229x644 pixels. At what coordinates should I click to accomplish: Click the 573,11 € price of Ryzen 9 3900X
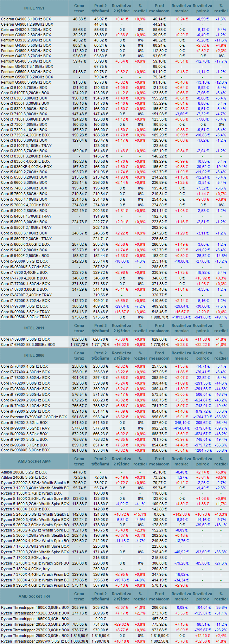79,585
